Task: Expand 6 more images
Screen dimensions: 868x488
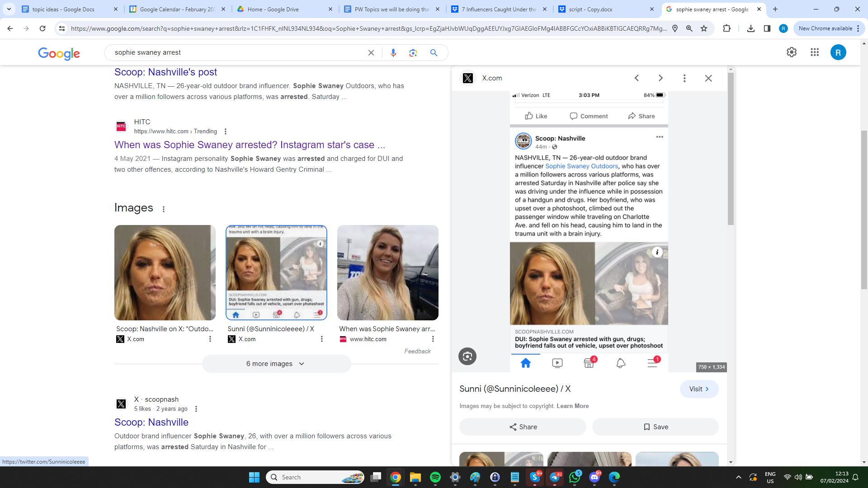Action: pyautogui.click(x=276, y=364)
